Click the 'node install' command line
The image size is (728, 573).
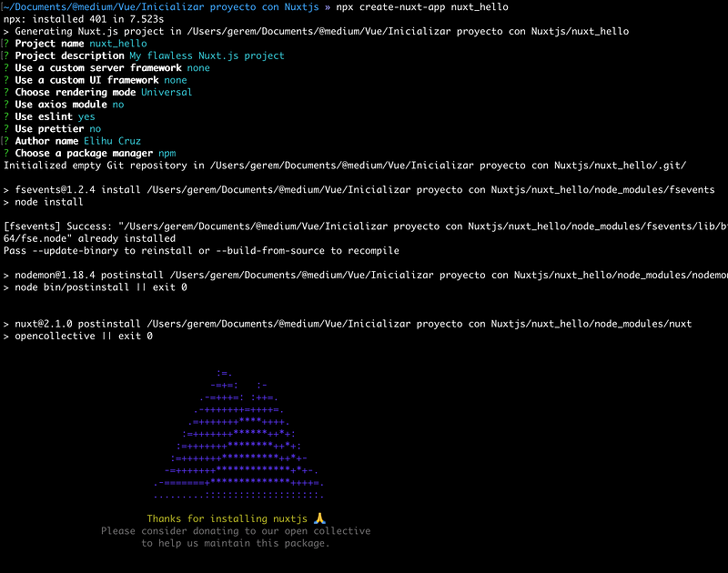(x=43, y=202)
